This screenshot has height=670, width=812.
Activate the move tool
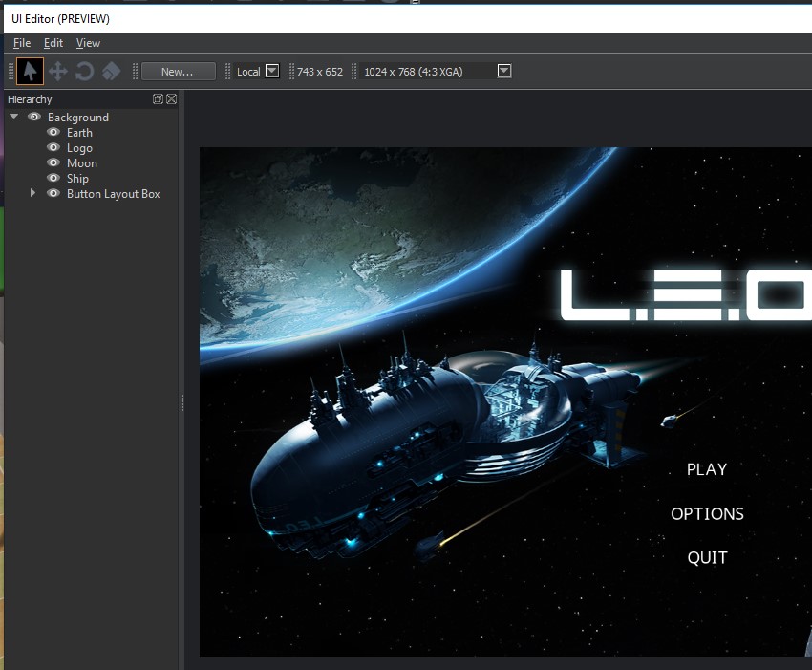pyautogui.click(x=57, y=71)
